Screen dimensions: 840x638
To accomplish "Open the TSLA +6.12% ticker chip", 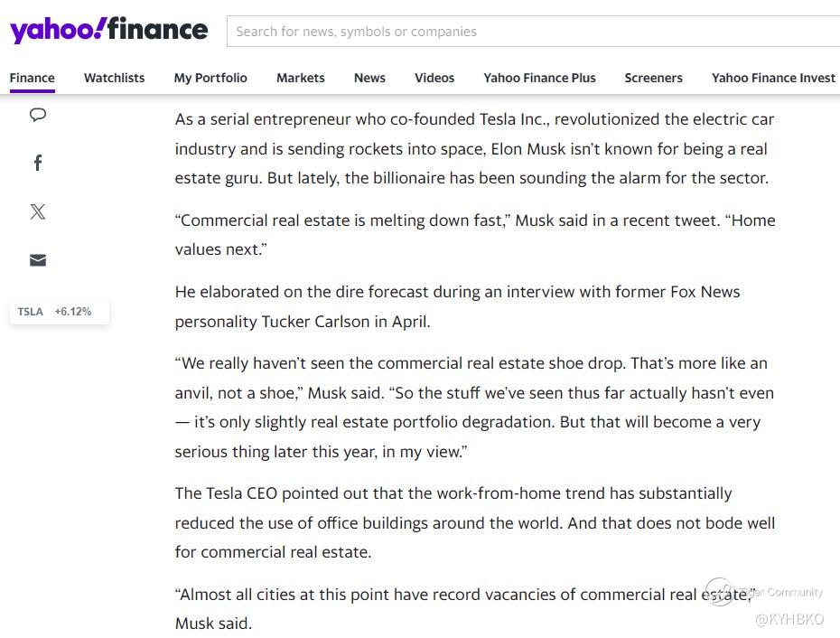I will [55, 312].
